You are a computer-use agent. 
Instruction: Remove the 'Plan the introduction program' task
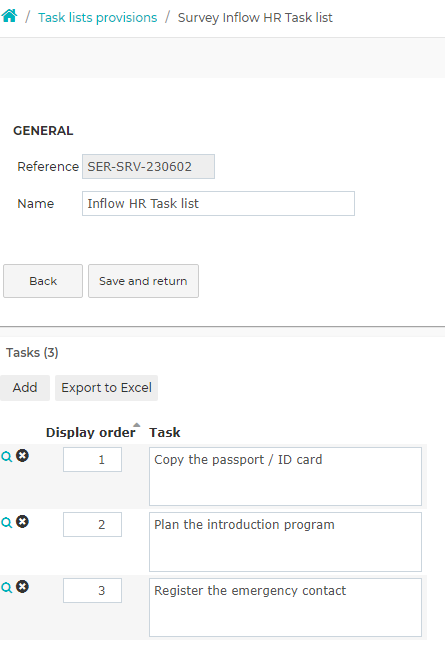click(22, 522)
